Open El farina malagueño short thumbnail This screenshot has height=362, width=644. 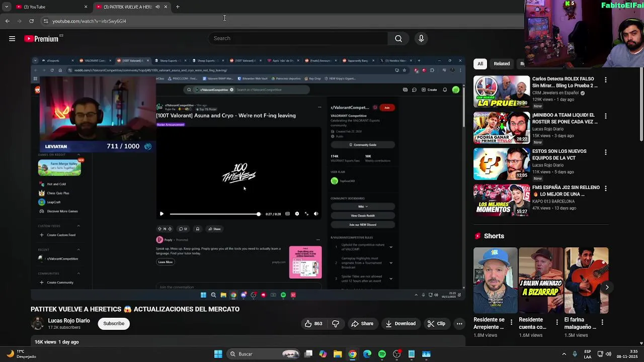[586, 281]
